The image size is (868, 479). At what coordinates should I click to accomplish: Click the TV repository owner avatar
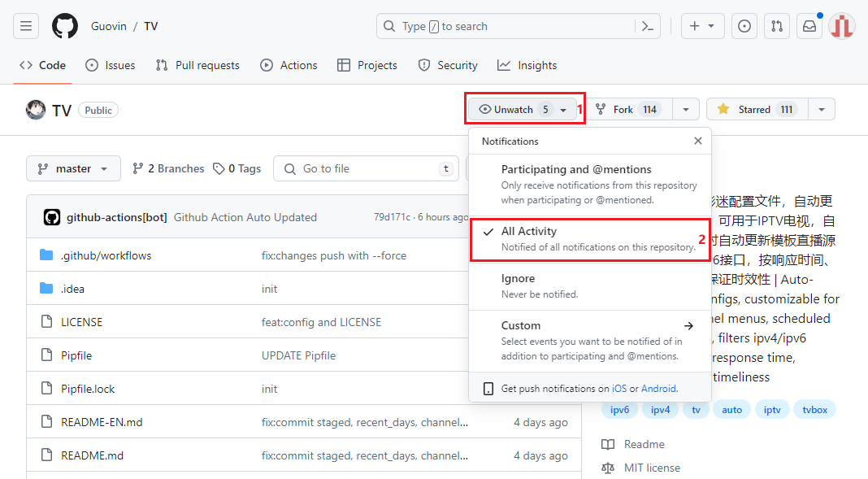click(x=36, y=110)
